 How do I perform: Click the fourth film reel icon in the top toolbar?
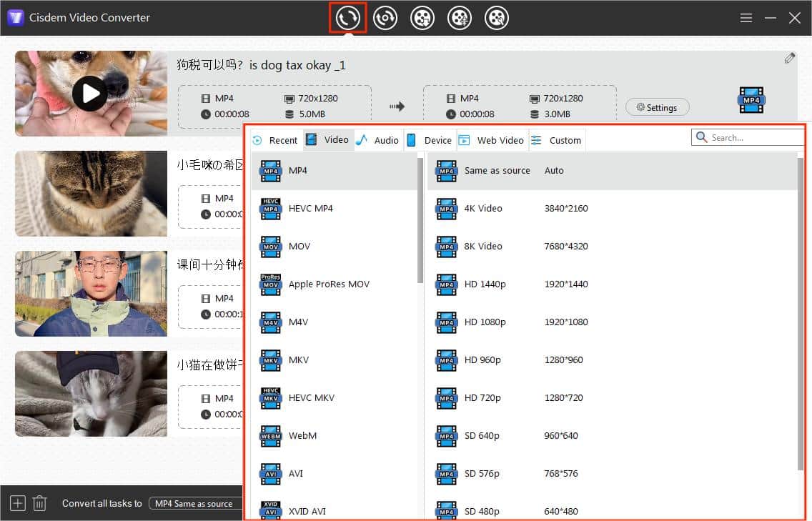tap(460, 18)
